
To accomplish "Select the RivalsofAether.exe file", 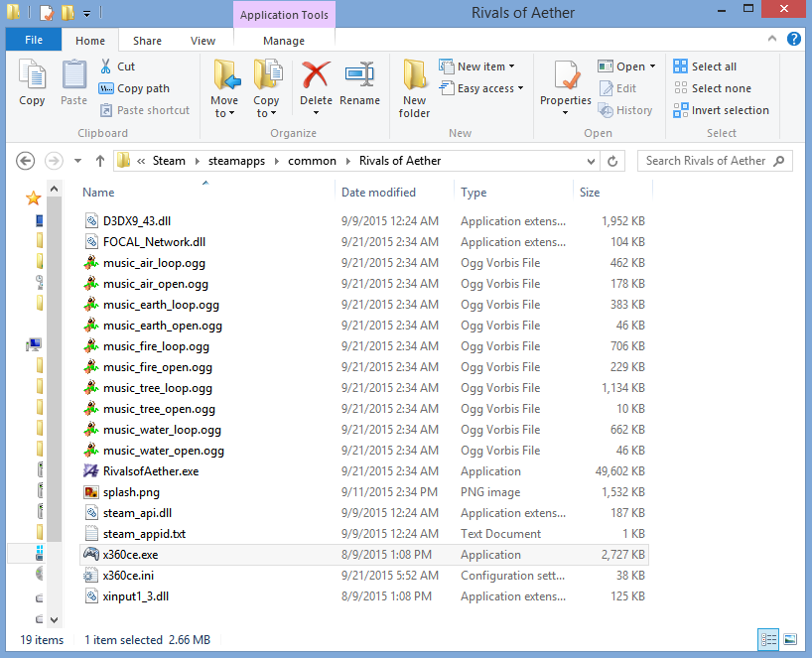I will point(363,471).
